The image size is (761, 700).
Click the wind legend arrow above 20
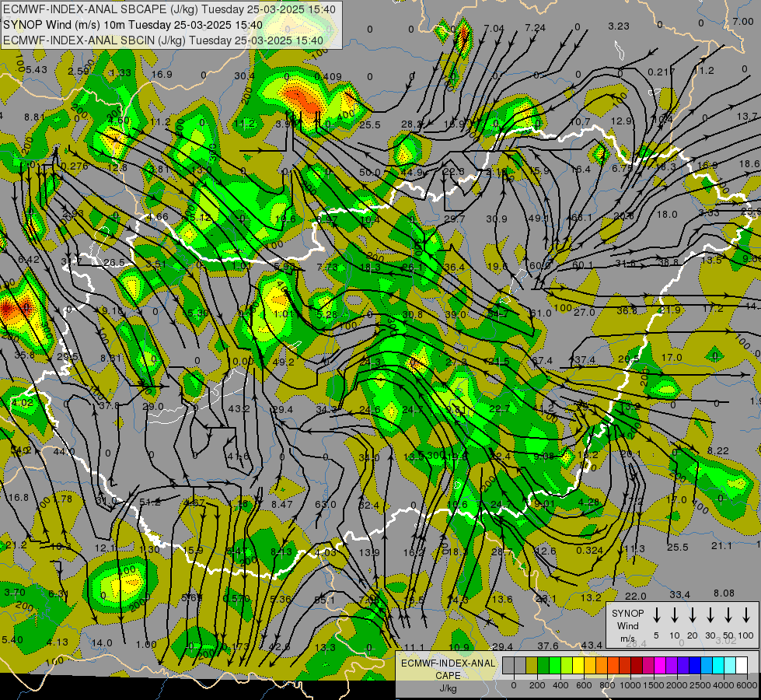coord(692,615)
